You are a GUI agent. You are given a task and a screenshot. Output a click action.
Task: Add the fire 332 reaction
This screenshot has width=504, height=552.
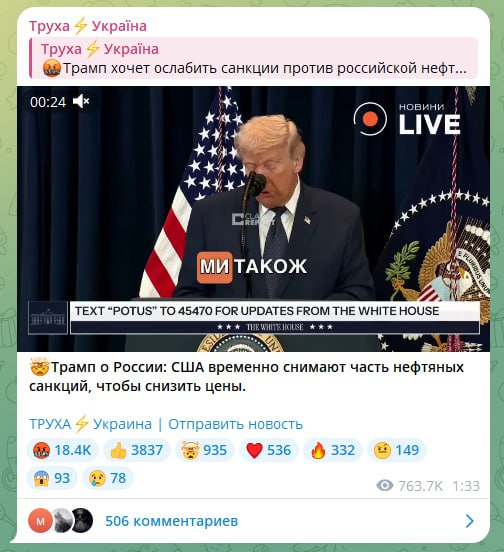333,450
